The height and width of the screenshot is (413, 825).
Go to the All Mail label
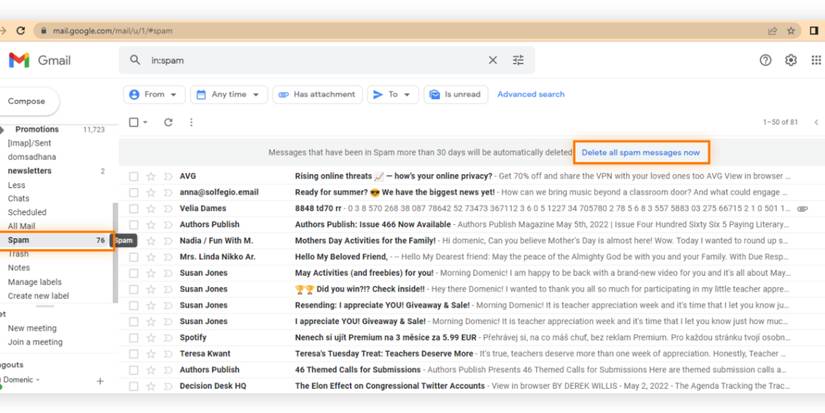(22, 226)
